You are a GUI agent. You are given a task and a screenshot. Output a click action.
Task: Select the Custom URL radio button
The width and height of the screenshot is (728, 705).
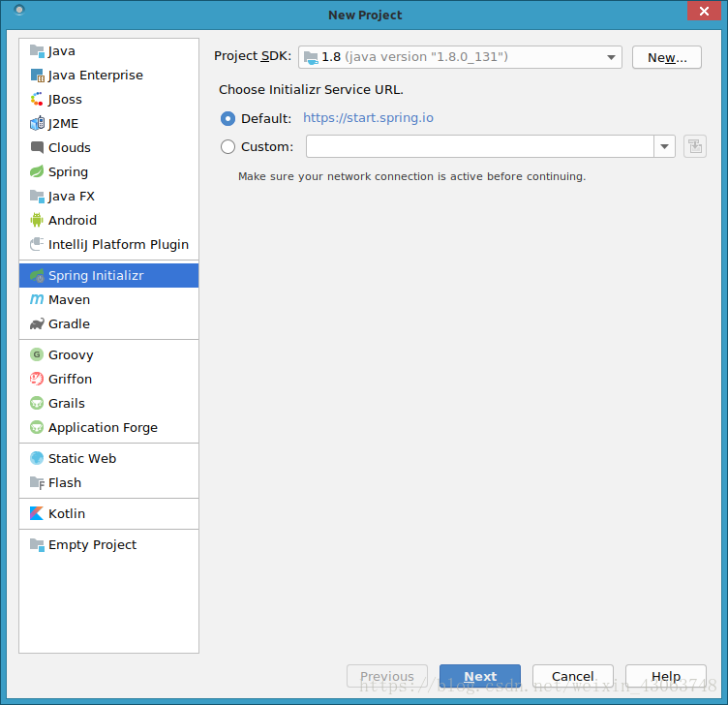tap(227, 147)
